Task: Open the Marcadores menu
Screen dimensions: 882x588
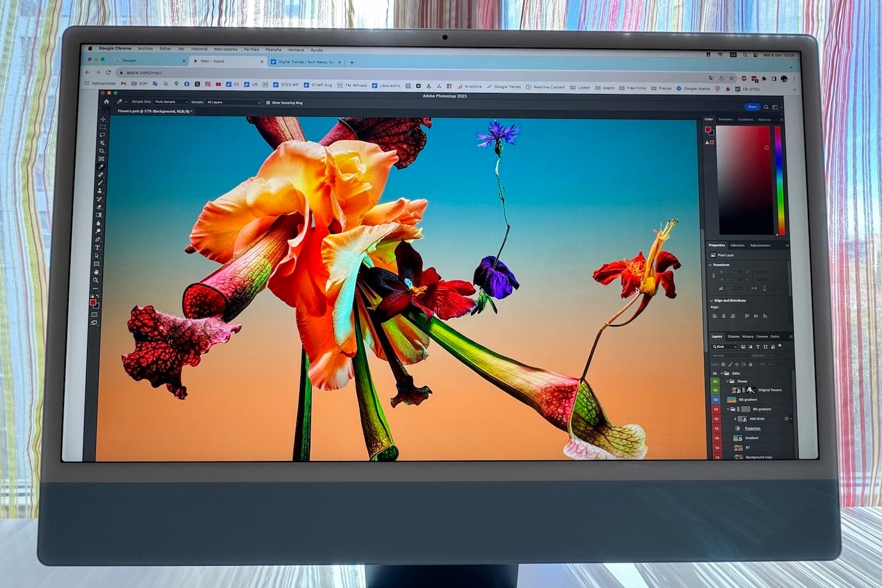Action: [226, 49]
